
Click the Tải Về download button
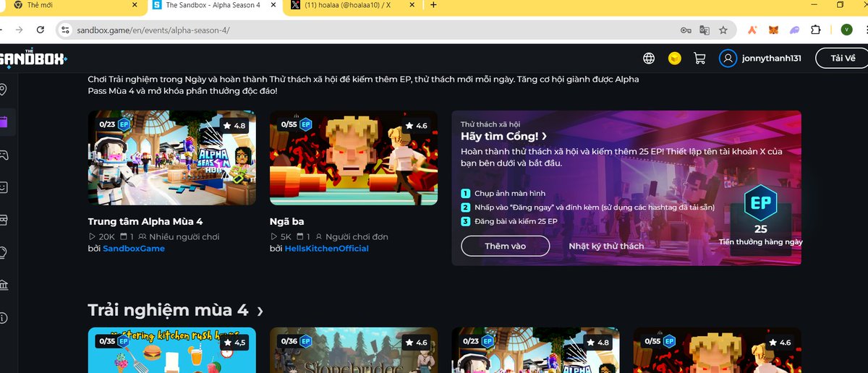[x=843, y=59]
